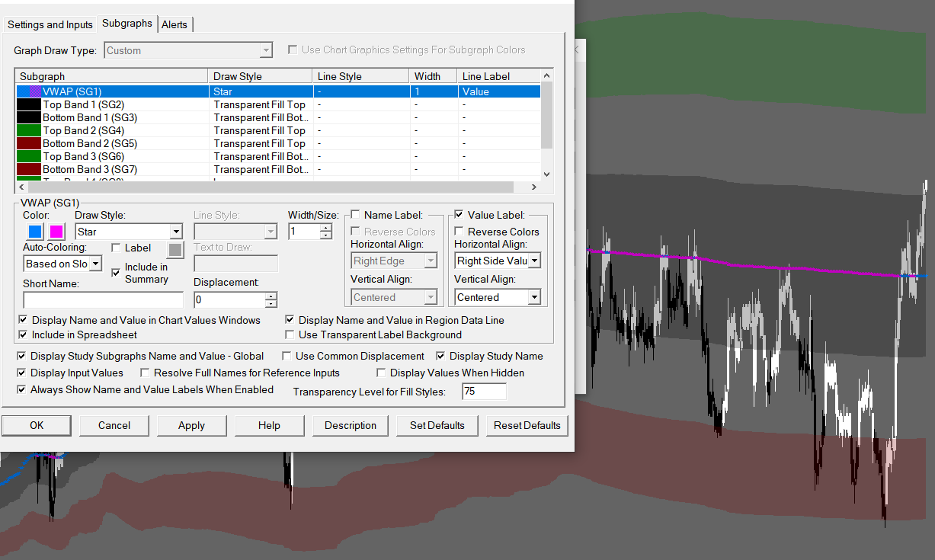Open the Alerts tab

tap(175, 24)
